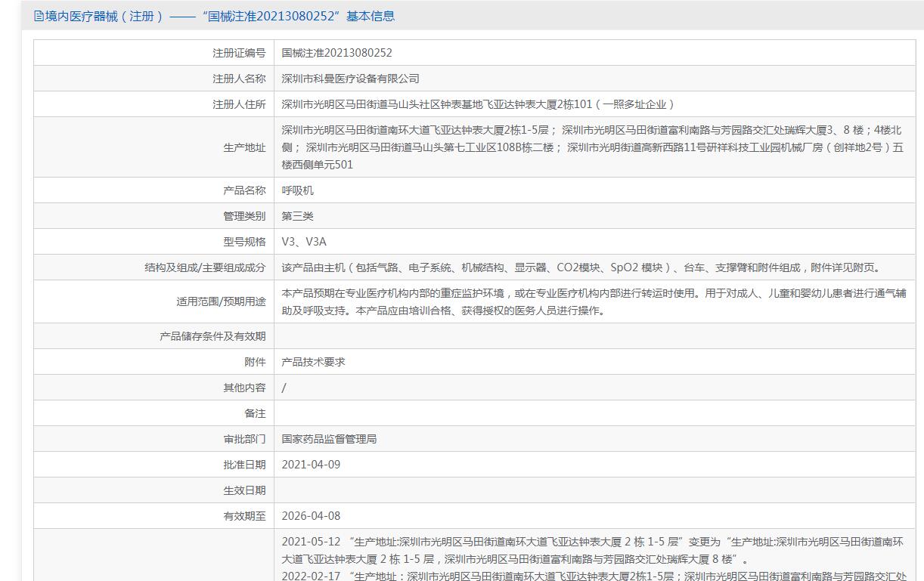Click the model specification V3、V3A

click(x=304, y=242)
